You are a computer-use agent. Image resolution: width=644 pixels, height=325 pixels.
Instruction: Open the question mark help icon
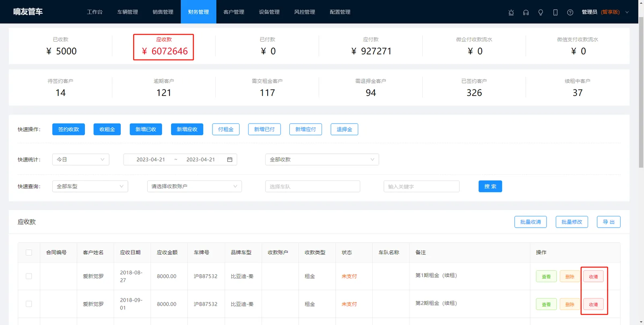570,12
